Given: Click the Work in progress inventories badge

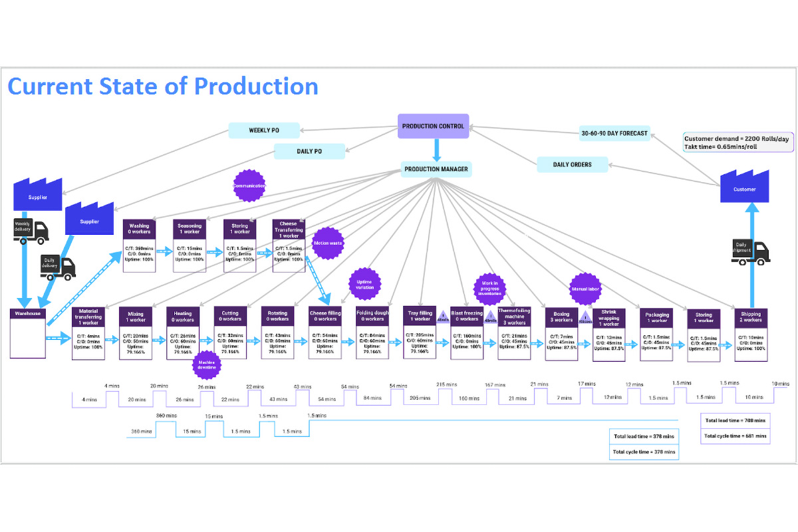Looking at the screenshot, I should [490, 288].
